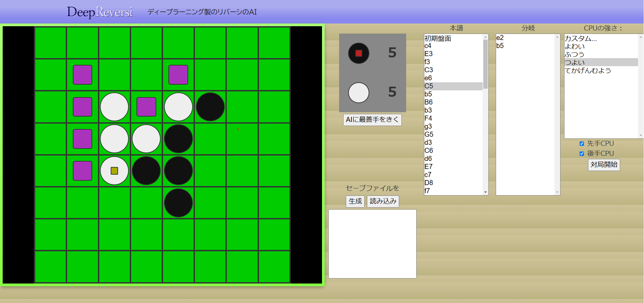Viewport: 644px width, 303px height.
Task: Toggle the 先手CPU checkbox
Action: pyautogui.click(x=582, y=143)
